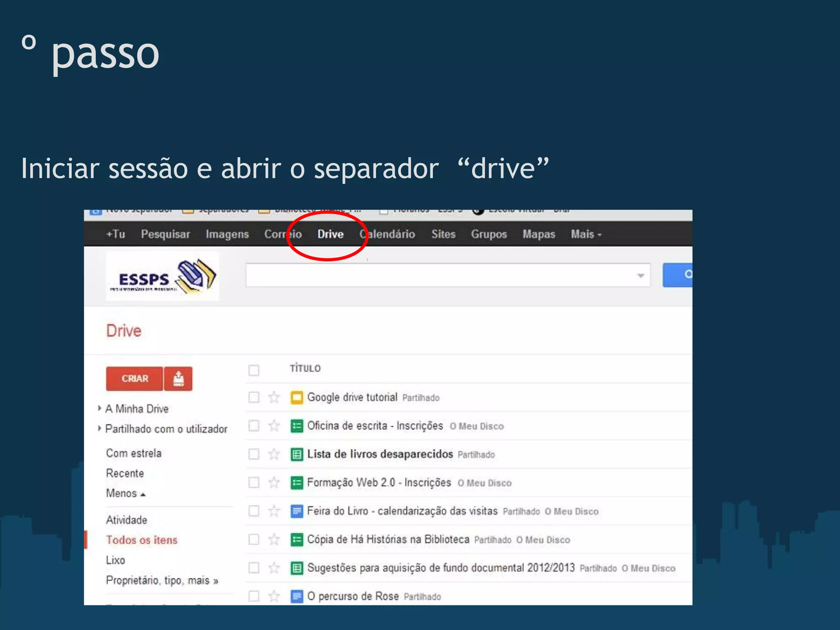Click the document icon of Feira do Livro
The height and width of the screenshot is (630, 840).
[x=297, y=511]
